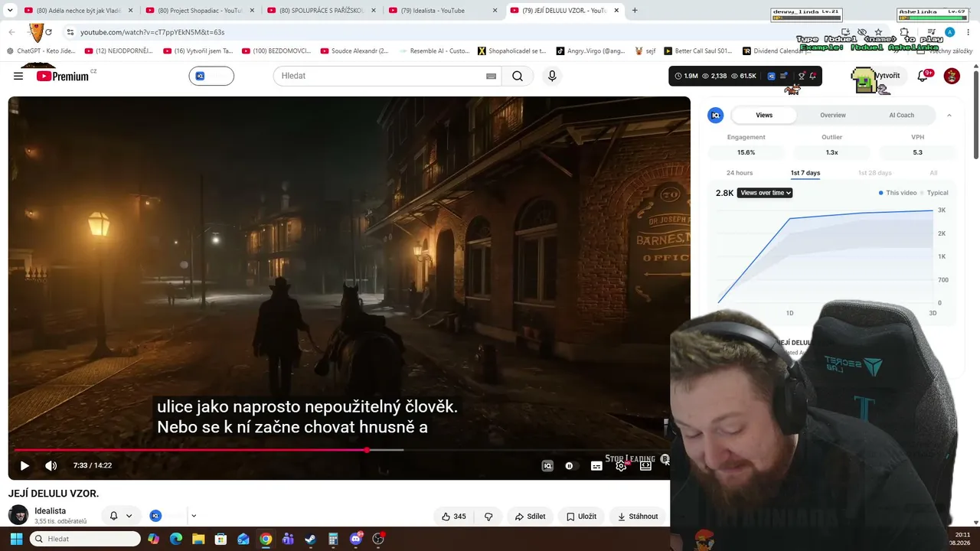Open Discord from the taskbar

point(355,539)
